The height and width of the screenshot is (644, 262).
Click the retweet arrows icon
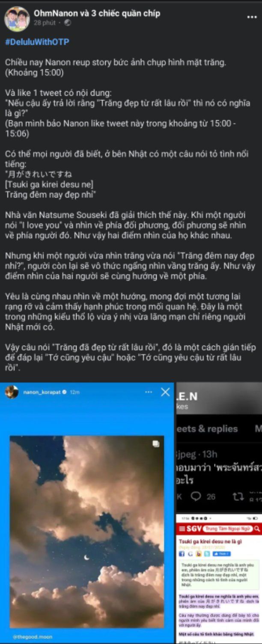click(x=238, y=496)
